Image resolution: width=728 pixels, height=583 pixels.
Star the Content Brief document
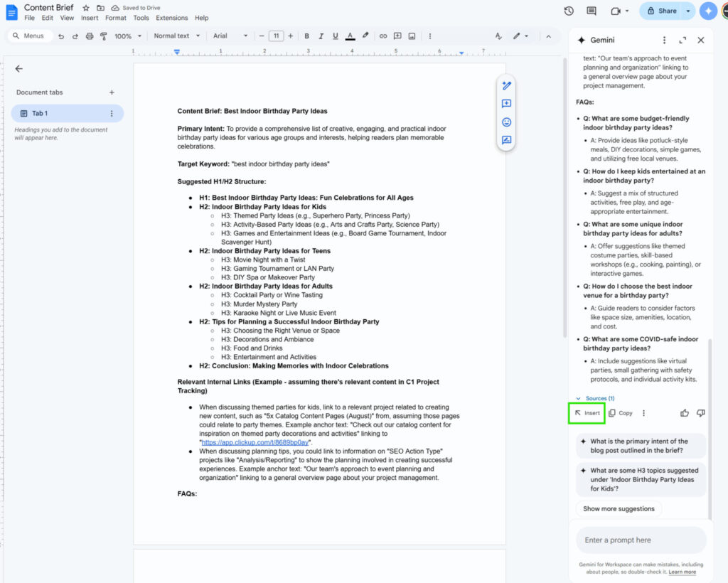point(86,8)
